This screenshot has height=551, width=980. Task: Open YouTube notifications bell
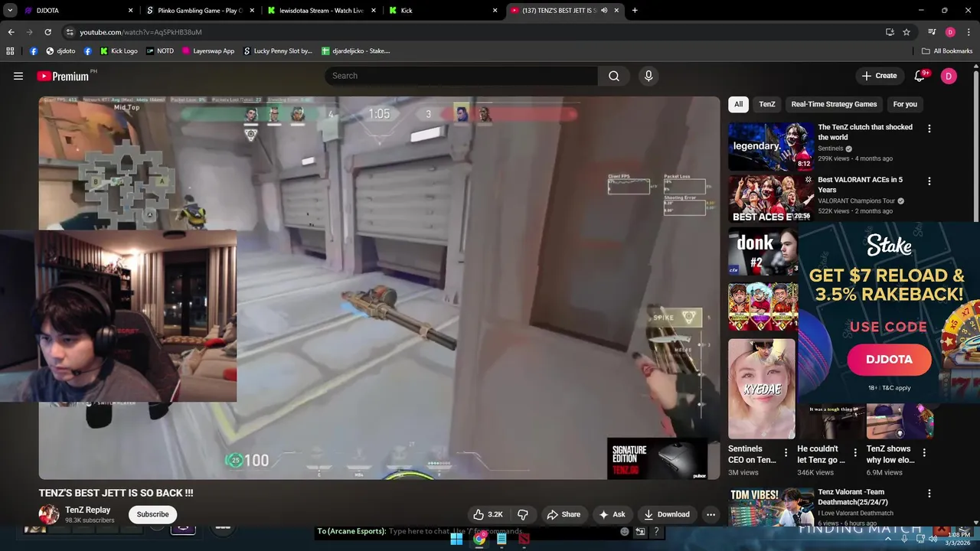920,76
